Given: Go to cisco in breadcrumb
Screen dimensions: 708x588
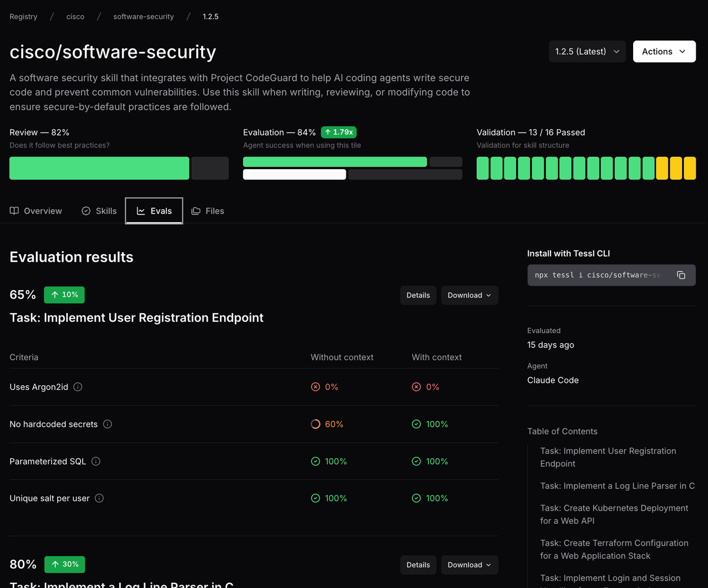Looking at the screenshot, I should (75, 17).
